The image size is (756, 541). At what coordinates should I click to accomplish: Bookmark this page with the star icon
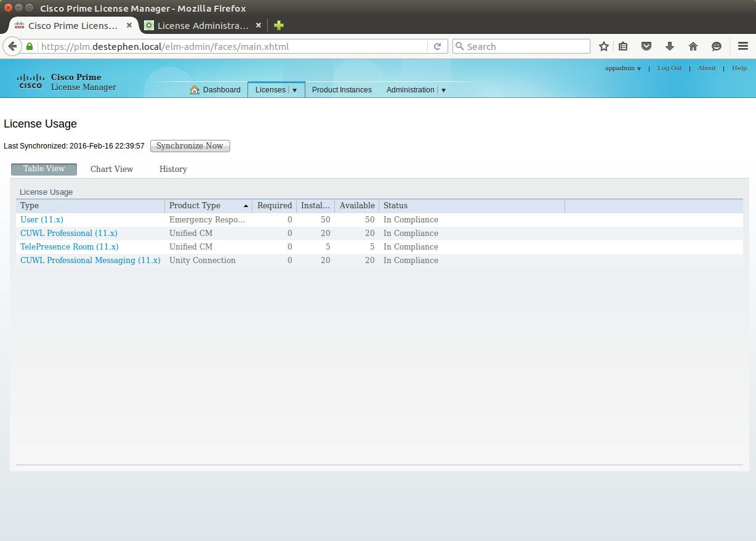(604, 46)
